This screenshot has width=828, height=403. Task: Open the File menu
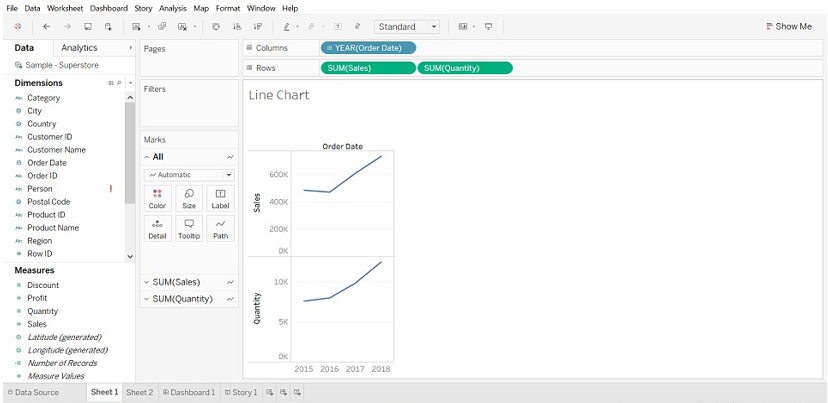(x=12, y=8)
